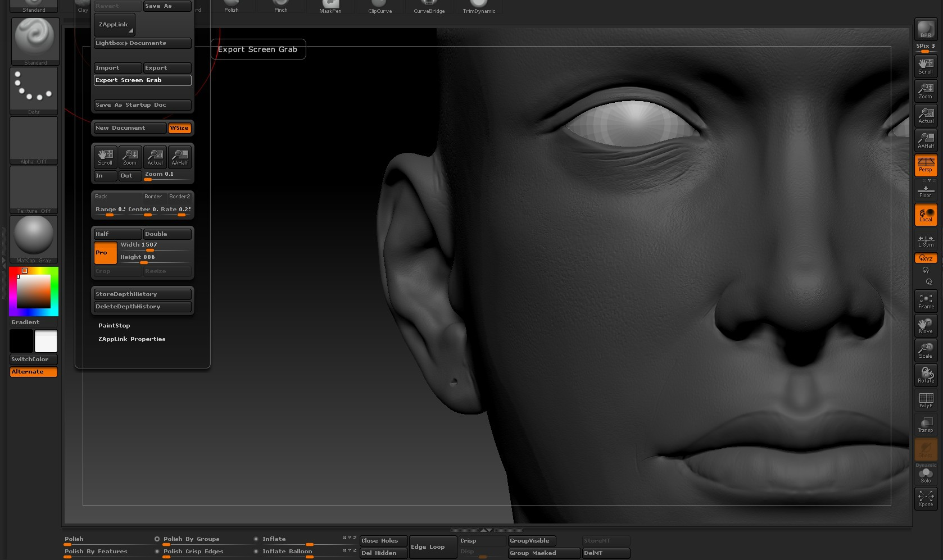Expand the bottom shelf divider arrows

point(486,530)
